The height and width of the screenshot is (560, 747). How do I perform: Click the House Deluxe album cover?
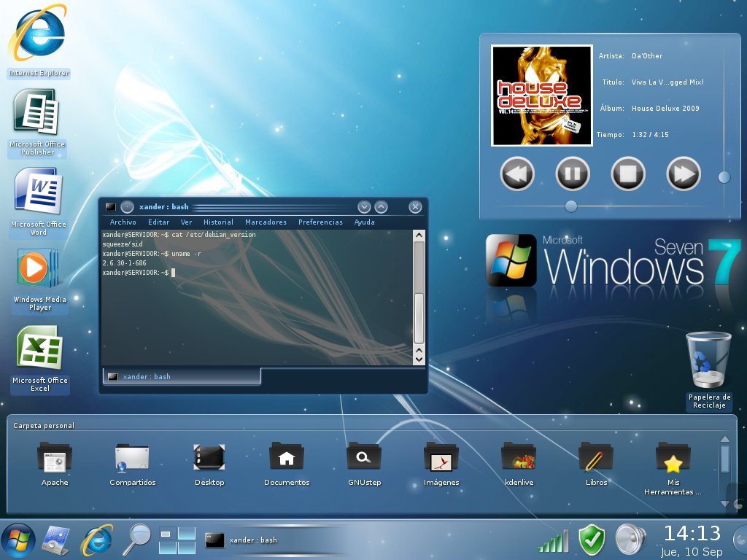pos(542,96)
